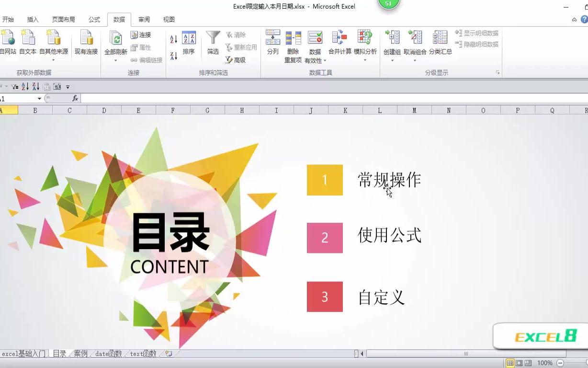Open the 案例 worksheet tab

pyautogui.click(x=81, y=354)
